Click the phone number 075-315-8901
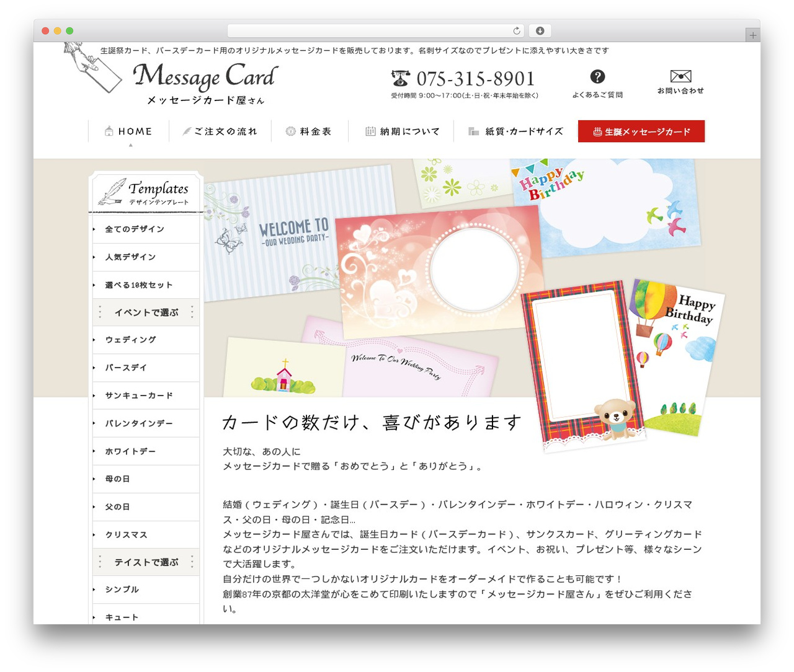Screen dimensions: 794x672 pos(475,79)
